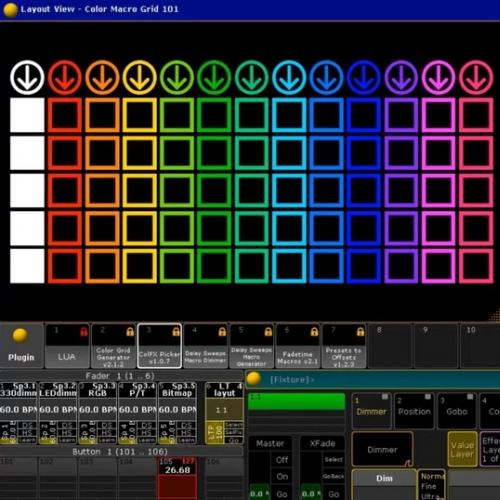Click the magenta down-arrow circle icon

click(x=438, y=77)
